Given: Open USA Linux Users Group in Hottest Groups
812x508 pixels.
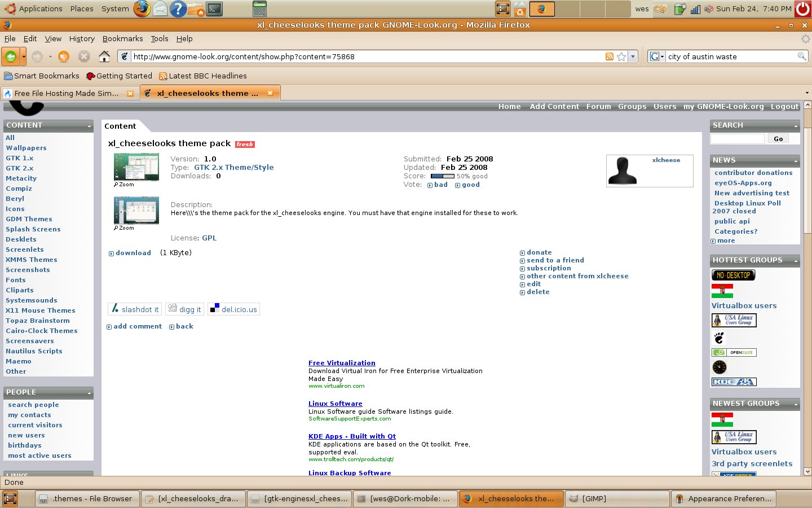Looking at the screenshot, I should pyautogui.click(x=734, y=320).
